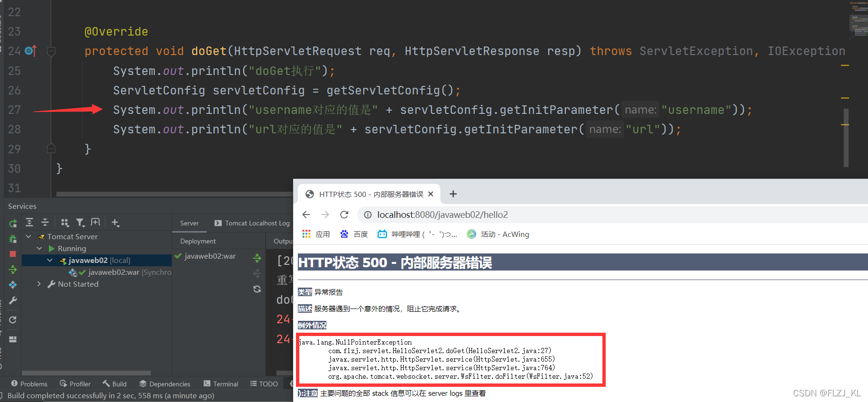Open the Problems tool window
868x402 pixels.
[29, 383]
